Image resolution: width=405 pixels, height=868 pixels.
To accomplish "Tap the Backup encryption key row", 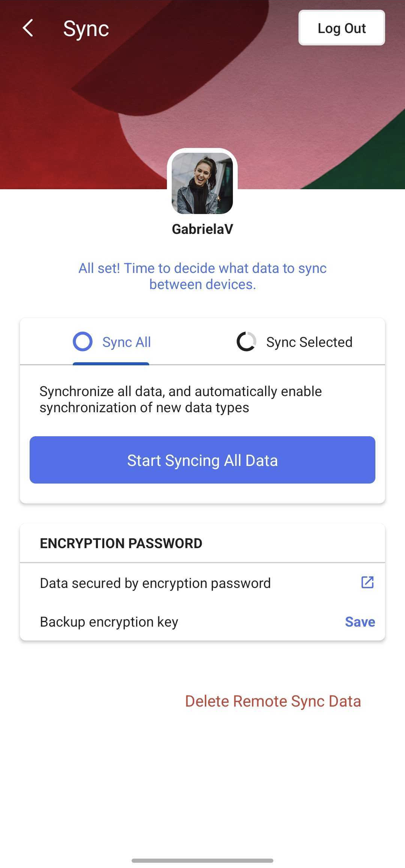I will (x=202, y=622).
